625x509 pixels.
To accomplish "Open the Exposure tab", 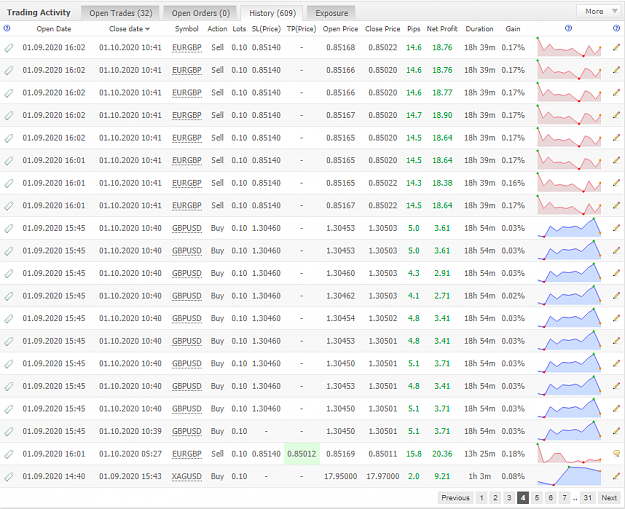I will [x=331, y=13].
